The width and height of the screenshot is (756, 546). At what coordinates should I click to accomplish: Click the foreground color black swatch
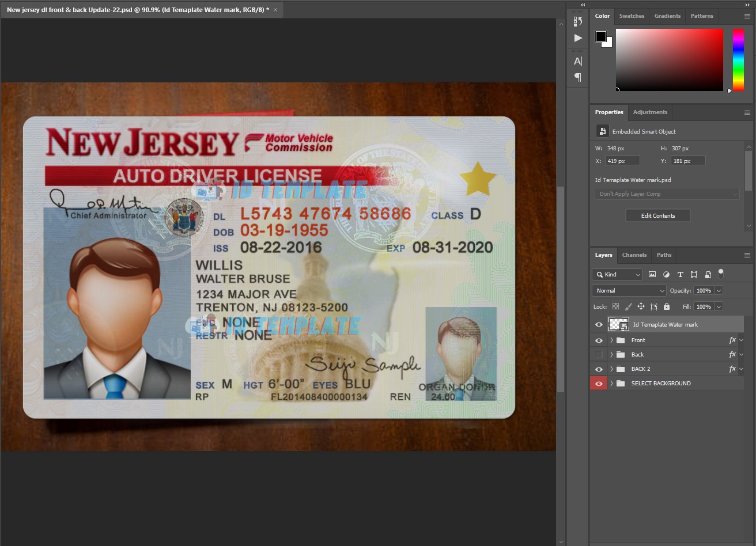click(601, 36)
